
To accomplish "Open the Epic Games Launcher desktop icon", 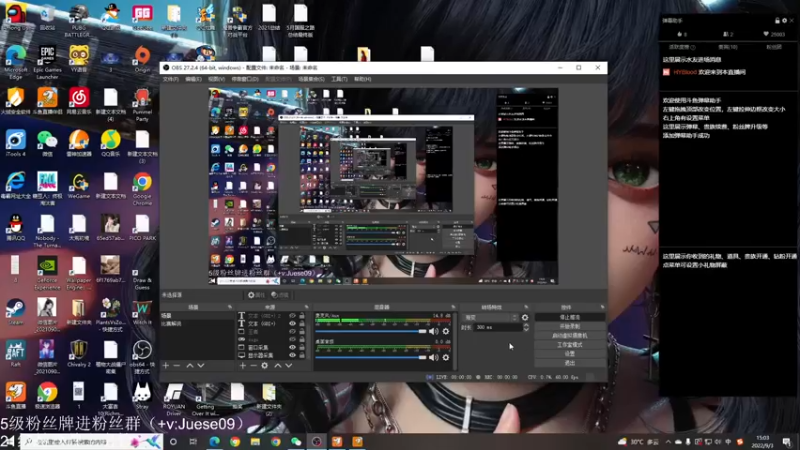I will click(x=47, y=62).
